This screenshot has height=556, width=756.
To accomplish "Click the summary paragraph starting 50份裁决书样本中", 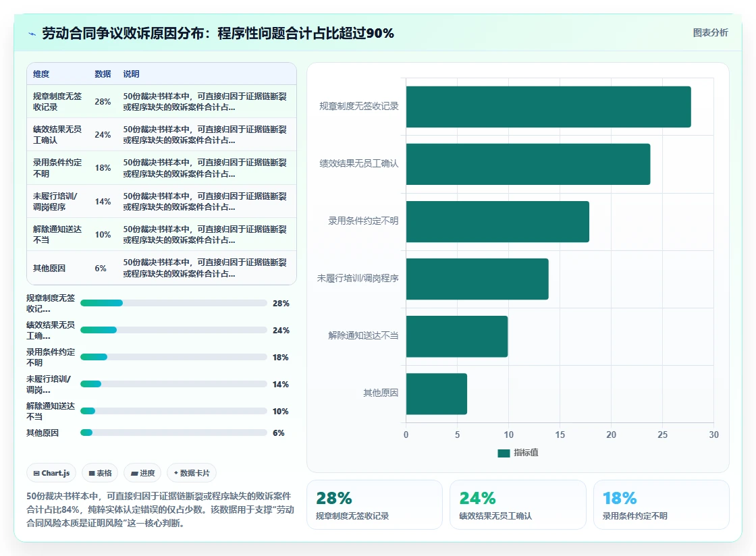I will coord(160,509).
